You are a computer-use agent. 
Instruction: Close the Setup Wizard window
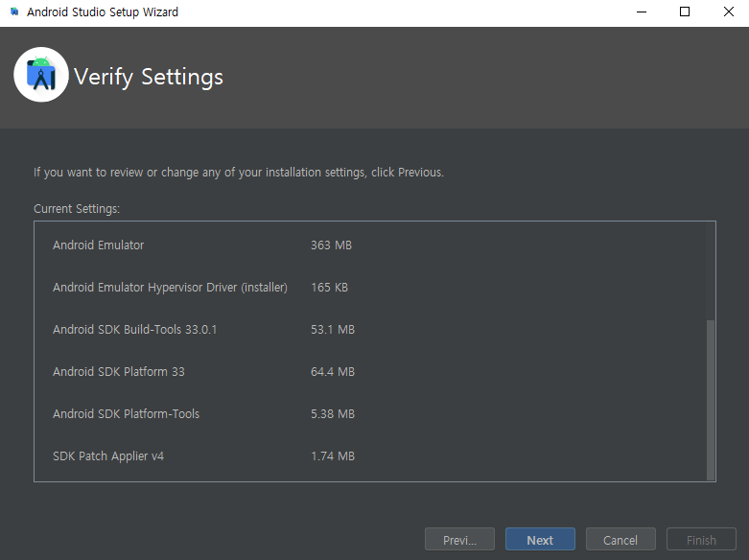[x=729, y=12]
